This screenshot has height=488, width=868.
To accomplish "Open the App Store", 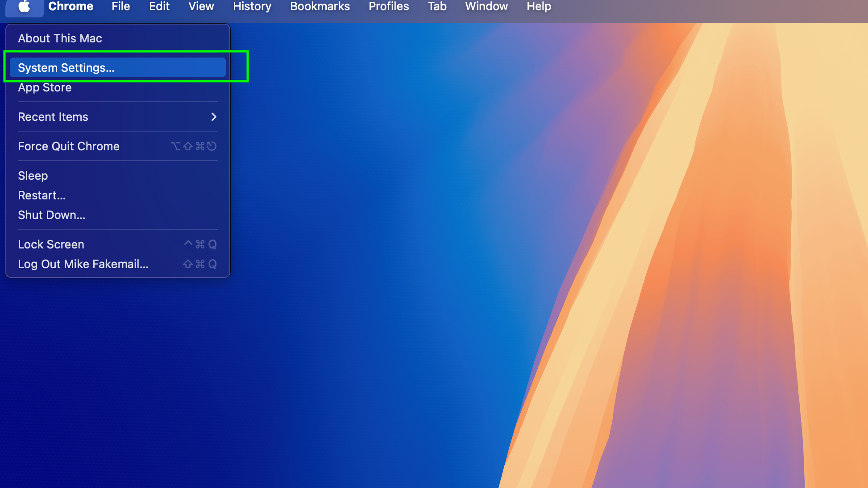I will click(45, 87).
